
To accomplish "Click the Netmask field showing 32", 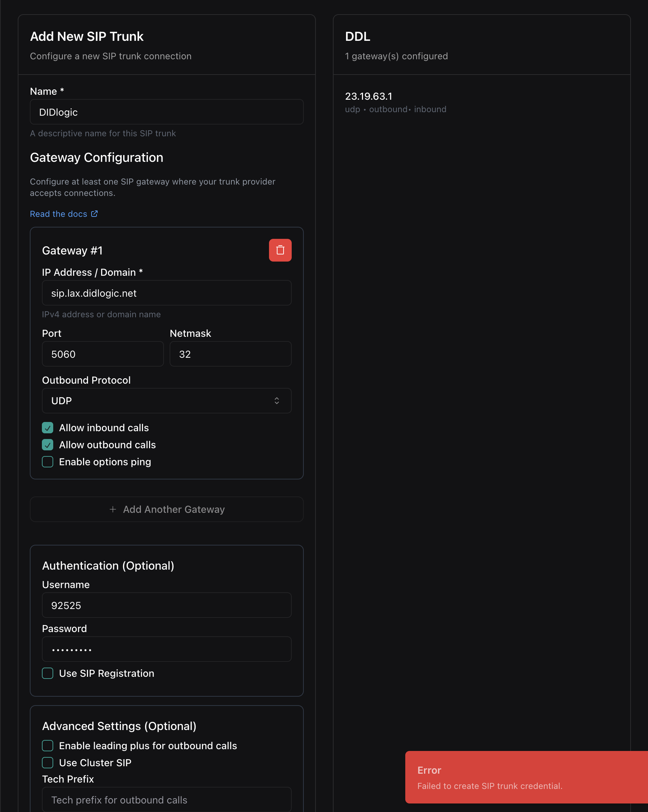I will pos(230,353).
